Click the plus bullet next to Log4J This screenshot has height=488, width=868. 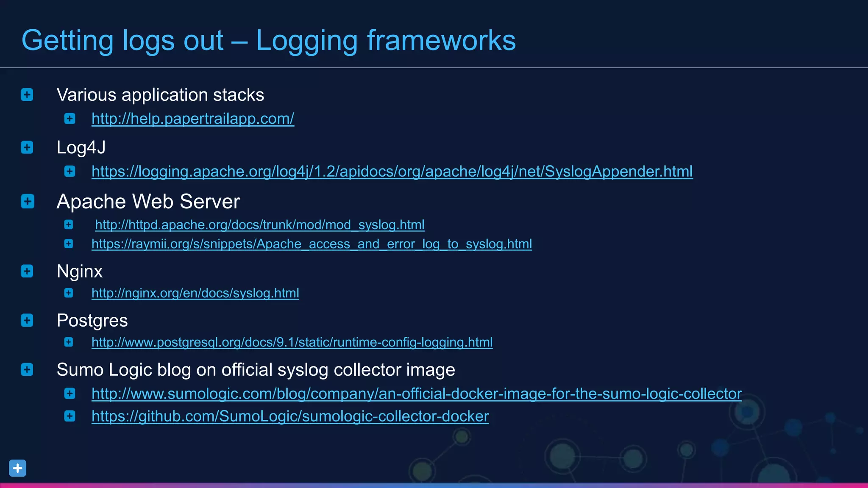coord(27,147)
